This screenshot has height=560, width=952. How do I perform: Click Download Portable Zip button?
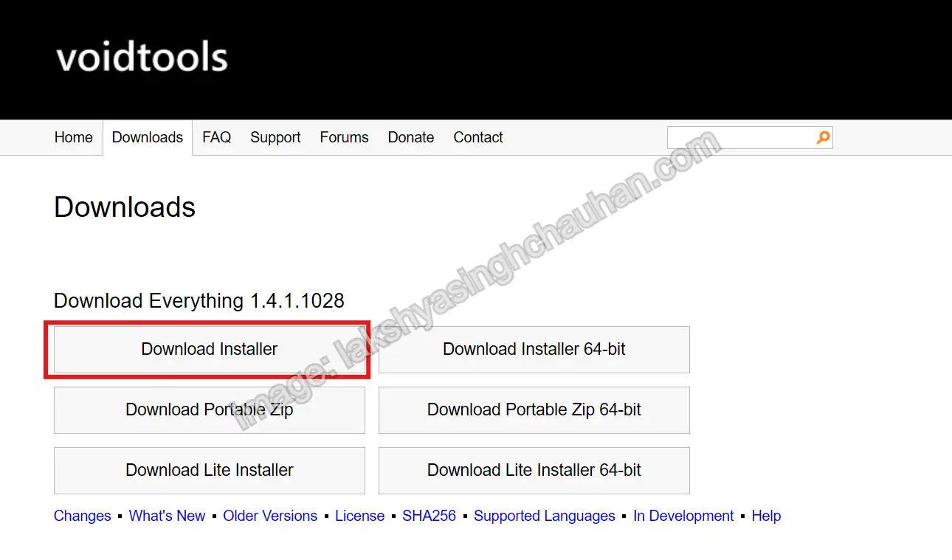(210, 409)
